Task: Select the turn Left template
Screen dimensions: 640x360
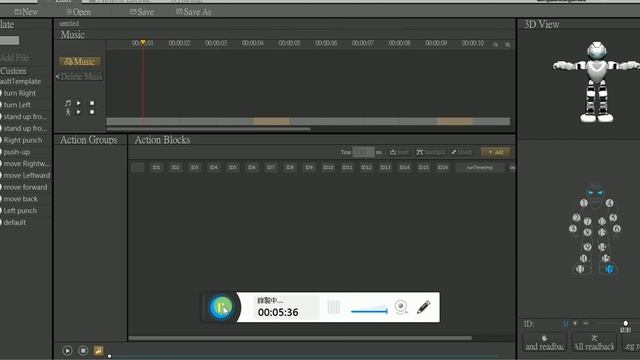Action: 17,105
